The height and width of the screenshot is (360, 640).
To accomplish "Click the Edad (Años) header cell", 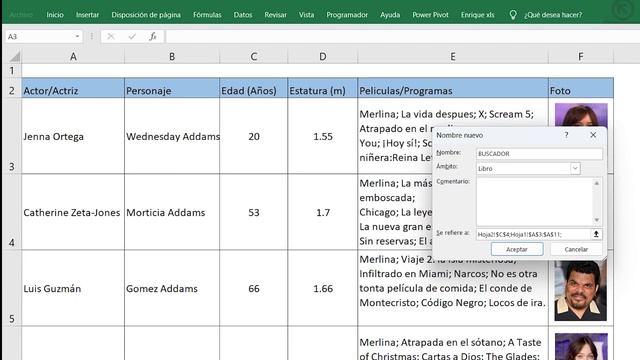I will tap(253, 88).
